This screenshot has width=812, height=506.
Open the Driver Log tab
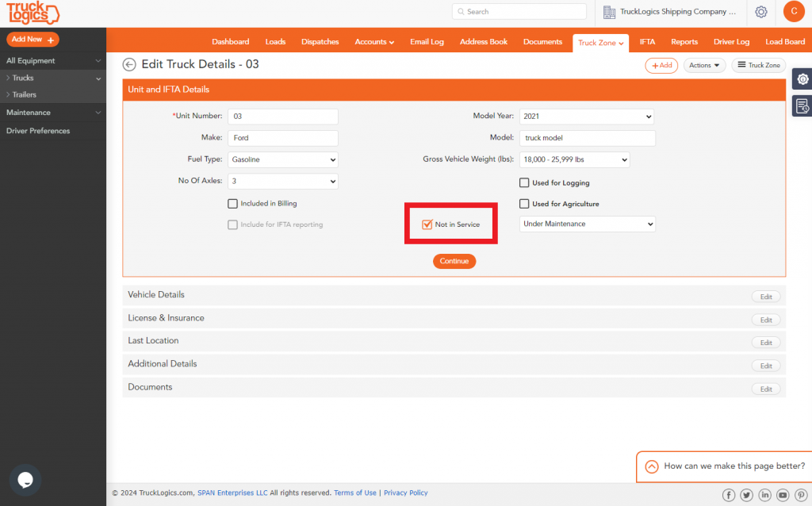pos(731,42)
